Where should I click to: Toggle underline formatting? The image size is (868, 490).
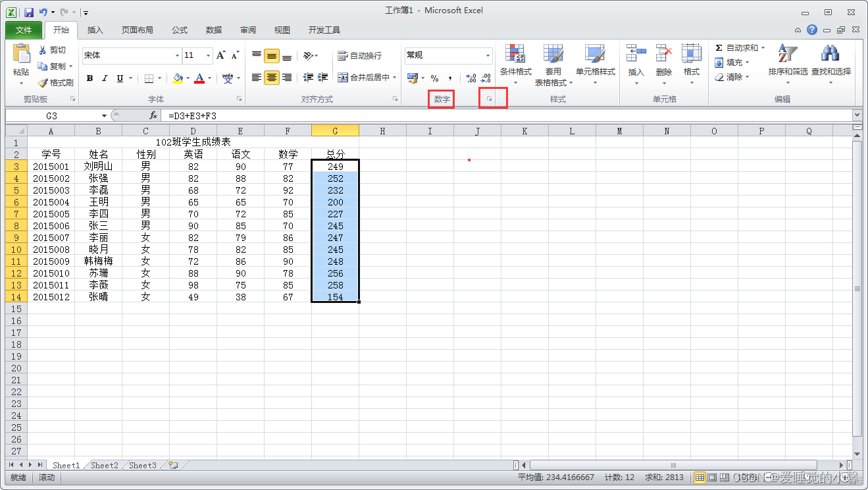120,78
